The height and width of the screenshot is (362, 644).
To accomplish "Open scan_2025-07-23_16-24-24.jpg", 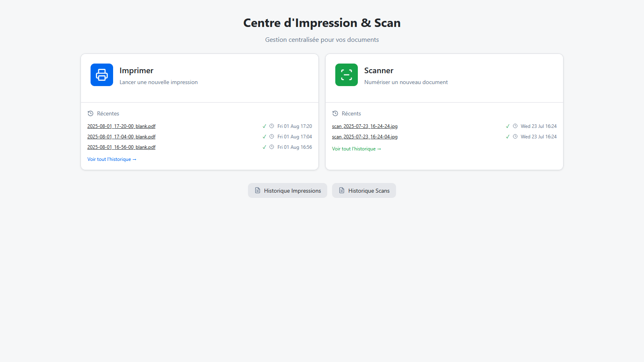I will point(365,126).
